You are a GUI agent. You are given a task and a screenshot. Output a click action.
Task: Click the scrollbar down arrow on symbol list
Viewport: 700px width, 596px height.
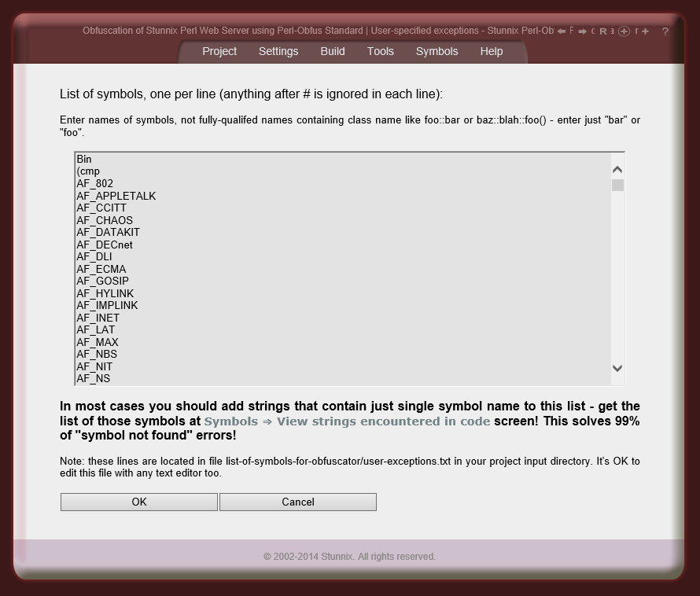point(617,368)
